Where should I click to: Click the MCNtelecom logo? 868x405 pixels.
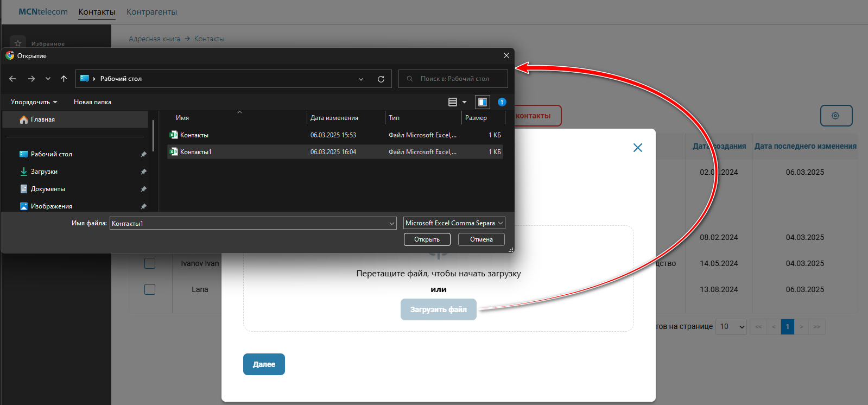tap(43, 12)
